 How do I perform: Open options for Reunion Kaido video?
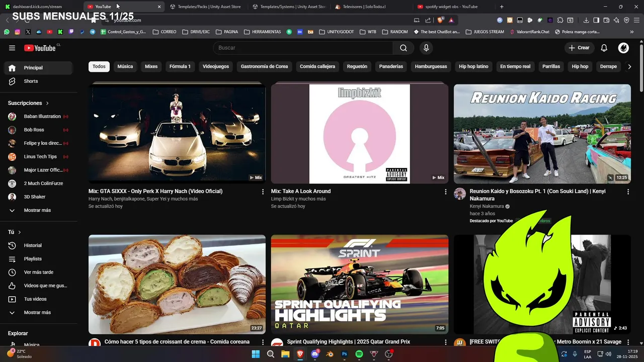pyautogui.click(x=628, y=192)
